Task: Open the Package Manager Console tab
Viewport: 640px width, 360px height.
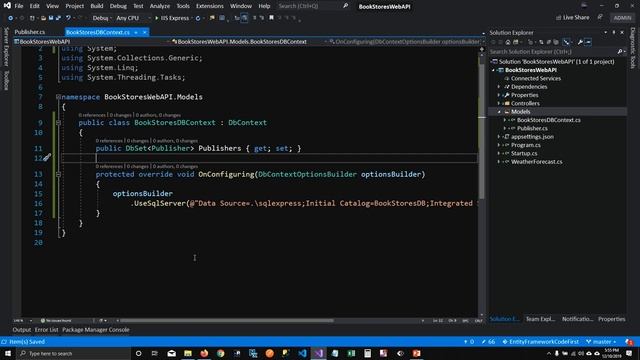Action: (x=96, y=330)
